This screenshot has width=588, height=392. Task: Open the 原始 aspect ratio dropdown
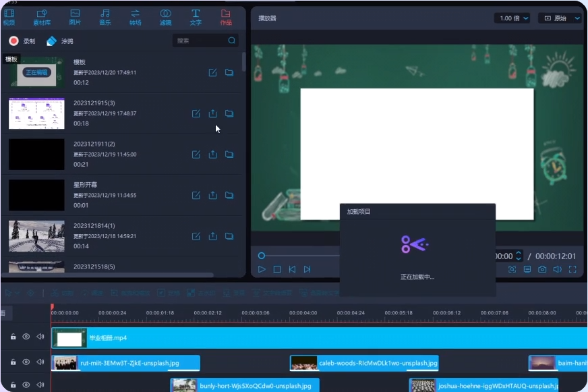pyautogui.click(x=562, y=18)
